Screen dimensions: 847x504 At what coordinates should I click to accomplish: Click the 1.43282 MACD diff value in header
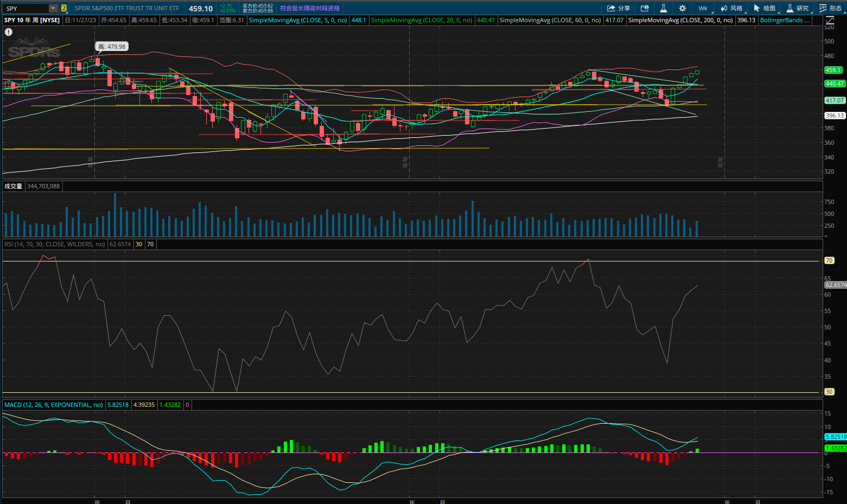click(x=170, y=405)
